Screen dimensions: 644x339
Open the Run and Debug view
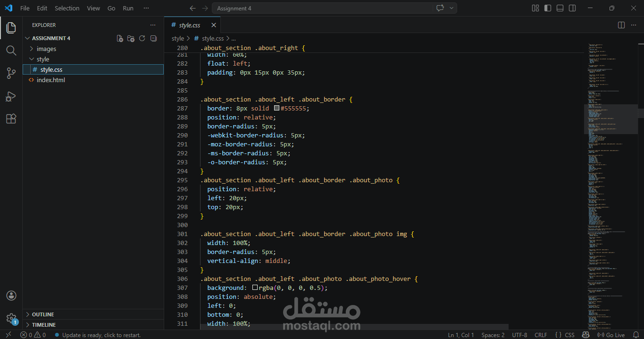click(11, 96)
